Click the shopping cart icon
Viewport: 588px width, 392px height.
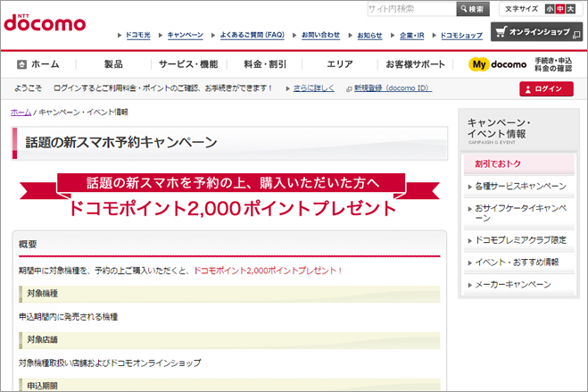[x=501, y=31]
